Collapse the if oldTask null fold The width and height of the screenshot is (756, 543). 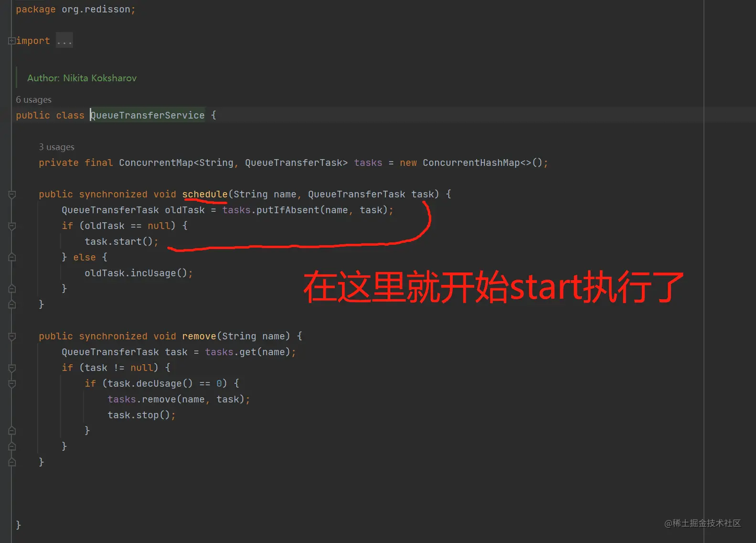tap(12, 226)
